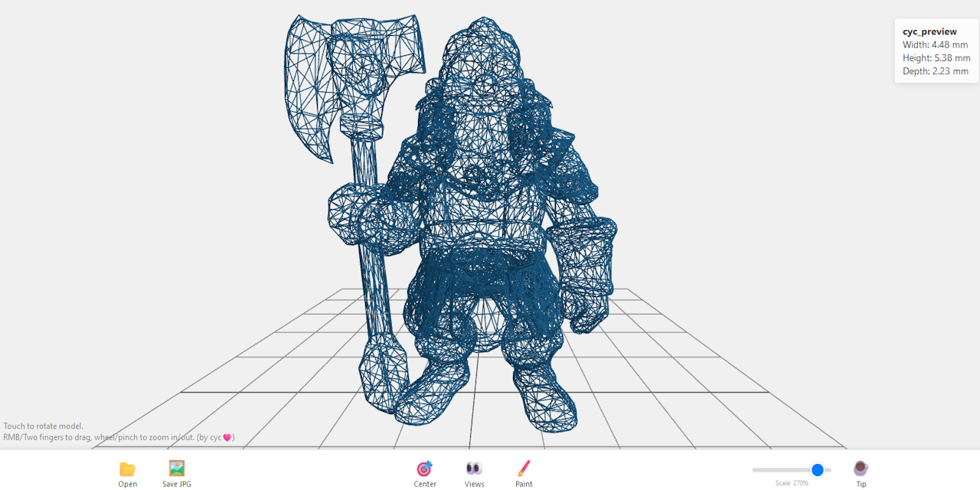Screen dimensions: 980x490
Task: Click the Save JPG picture icon
Action: click(176, 468)
